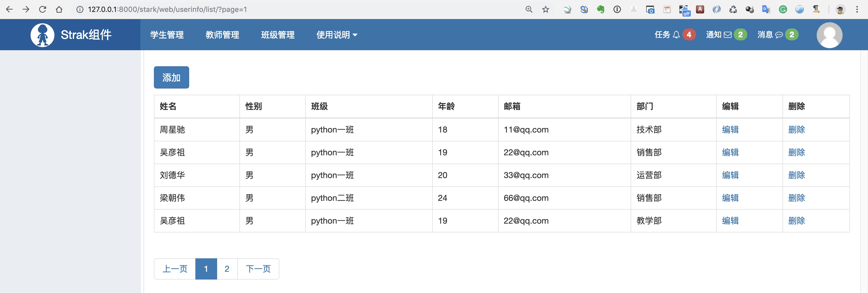This screenshot has width=868, height=293.
Task: Open the browser home page
Action: pos(59,9)
